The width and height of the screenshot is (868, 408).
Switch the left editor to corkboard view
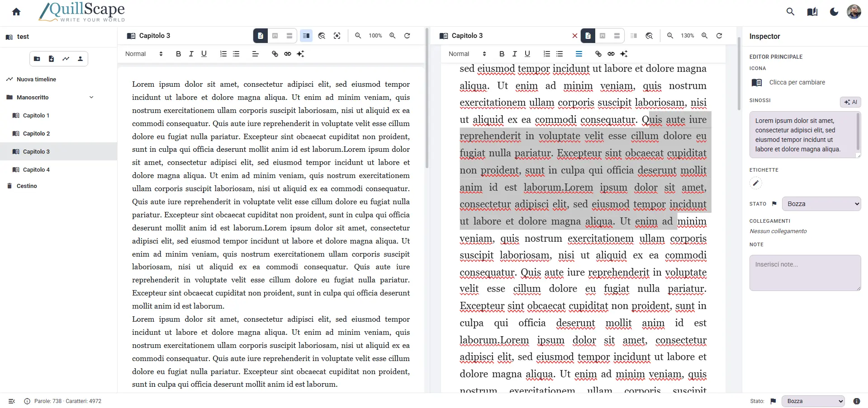coord(275,36)
